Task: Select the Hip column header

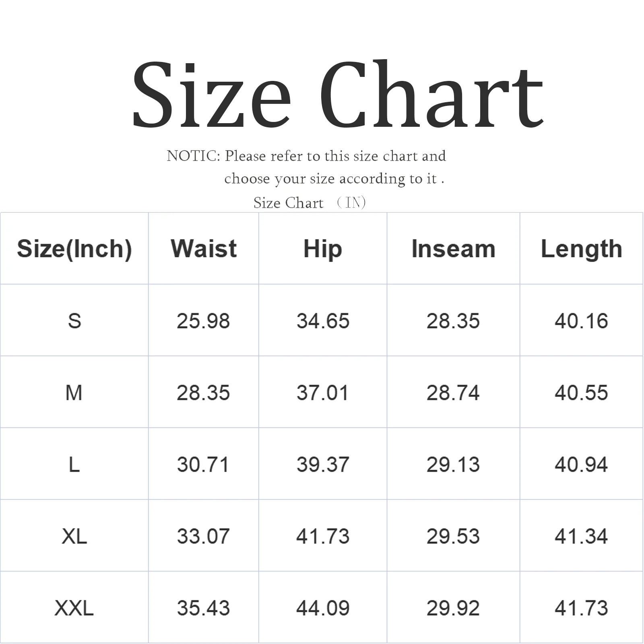Action: tap(322, 249)
